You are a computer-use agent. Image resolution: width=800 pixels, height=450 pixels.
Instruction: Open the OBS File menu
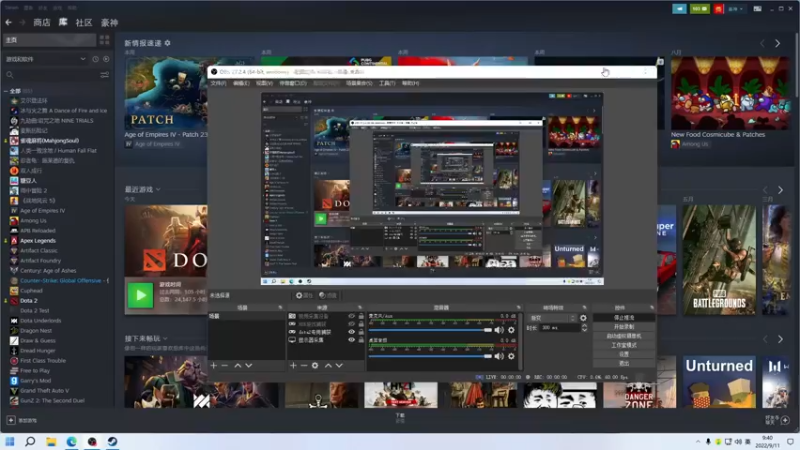point(218,83)
